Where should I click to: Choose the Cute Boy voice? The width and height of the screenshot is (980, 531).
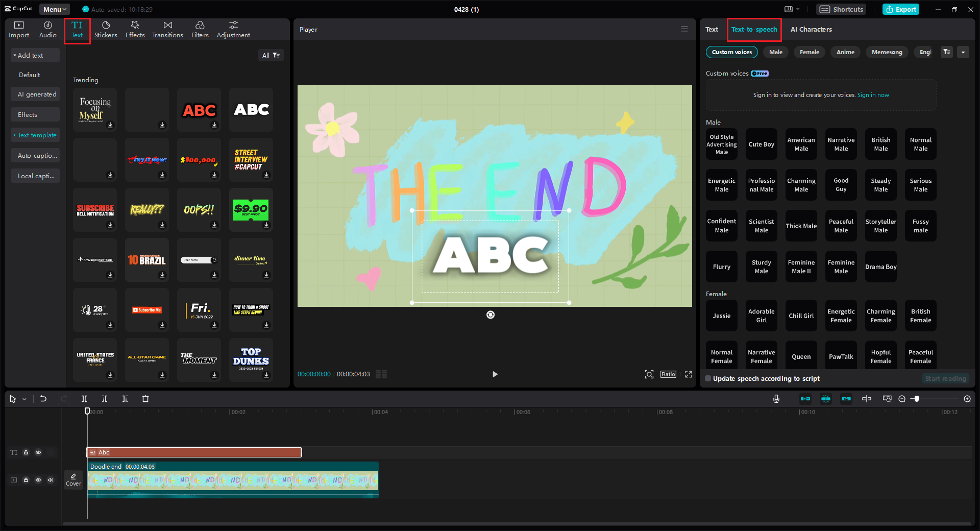pos(762,144)
